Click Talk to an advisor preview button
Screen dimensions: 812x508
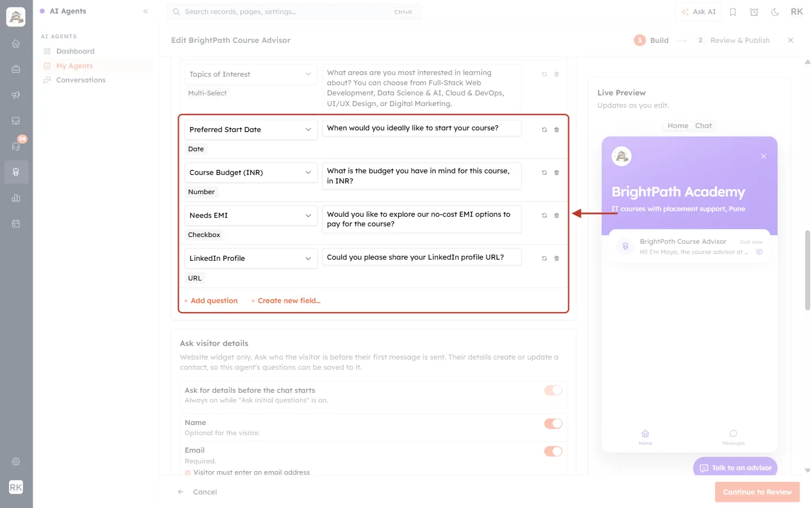click(735, 468)
